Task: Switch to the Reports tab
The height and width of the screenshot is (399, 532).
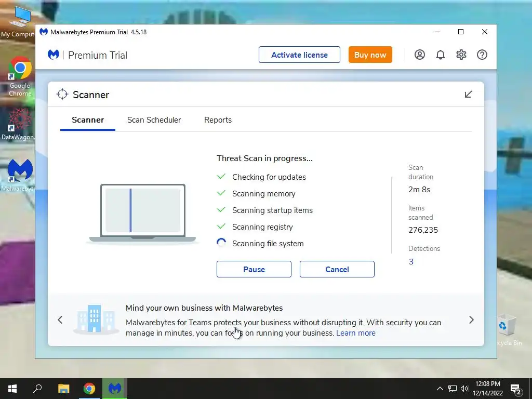Action: point(218,120)
